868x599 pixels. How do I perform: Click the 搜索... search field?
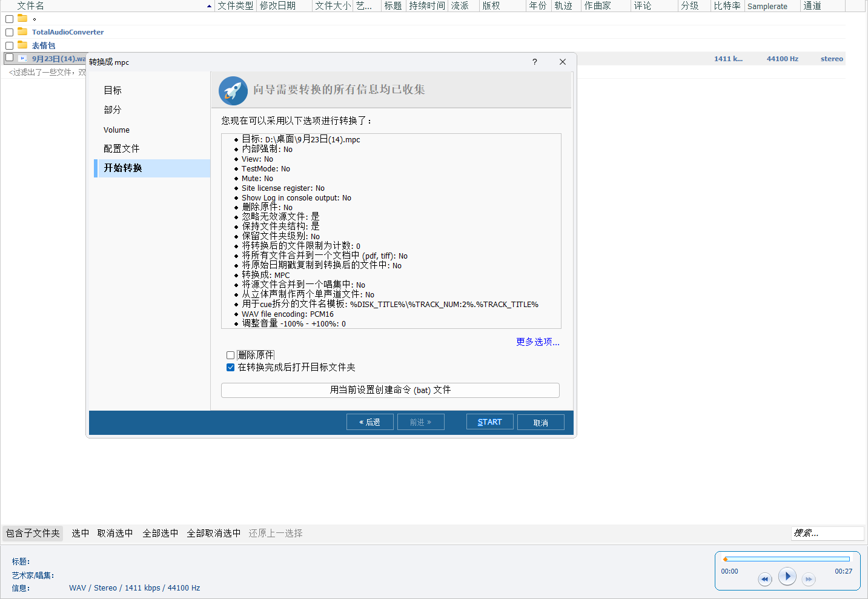click(x=827, y=533)
